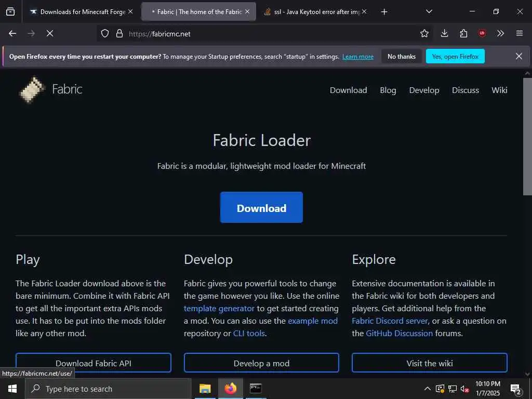This screenshot has height=399, width=532.
Task: Open a new tab with plus
Action: pos(384,12)
